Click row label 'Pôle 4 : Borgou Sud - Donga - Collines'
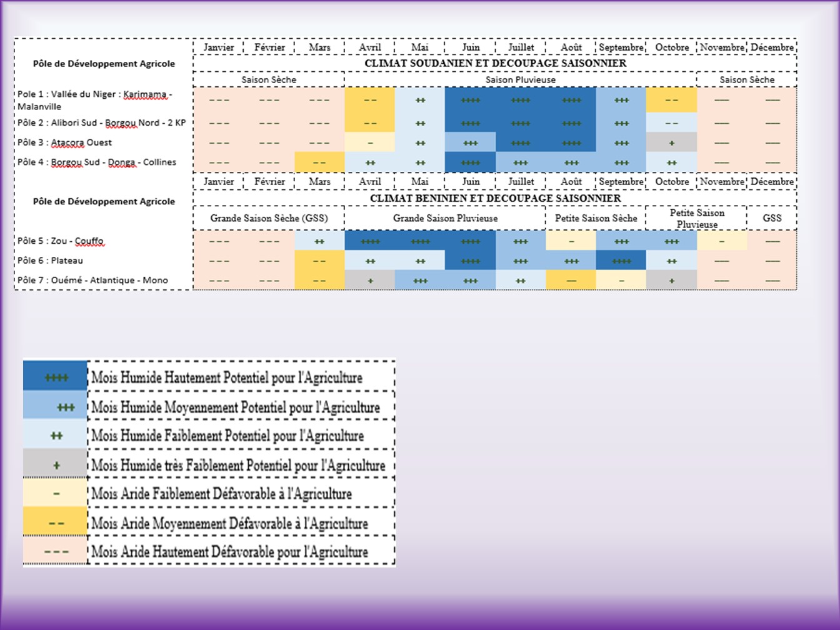This screenshot has height=630, width=840. click(97, 162)
